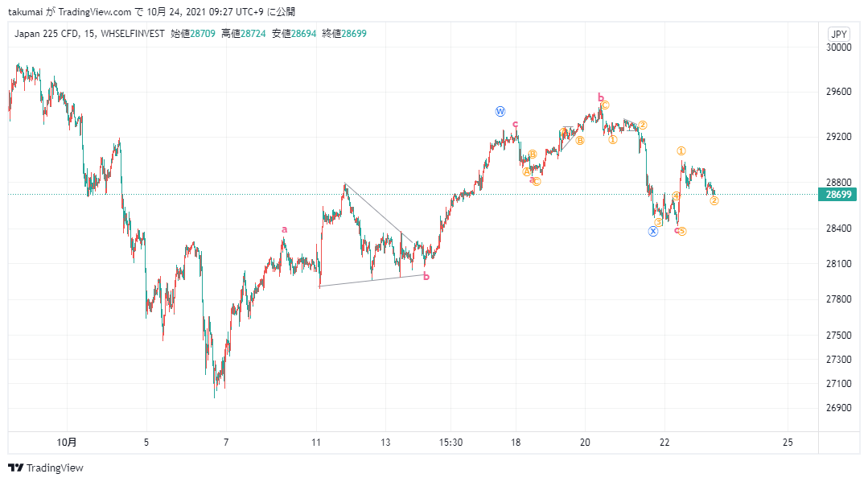The width and height of the screenshot is (868, 482).
Task: Click the blue circled X wave marker
Action: [653, 232]
